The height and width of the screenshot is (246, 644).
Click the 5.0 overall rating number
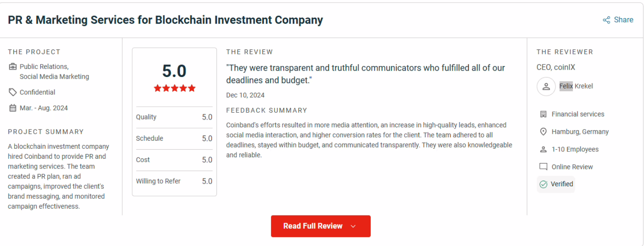pyautogui.click(x=174, y=71)
